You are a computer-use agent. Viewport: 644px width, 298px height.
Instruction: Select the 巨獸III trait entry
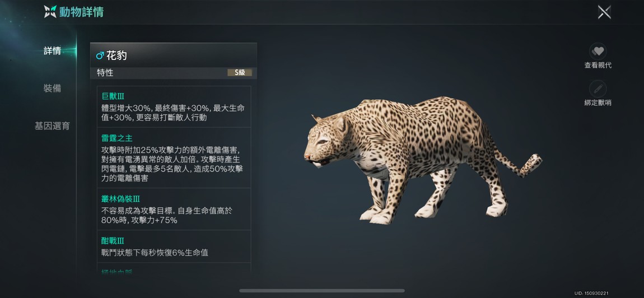[174, 106]
